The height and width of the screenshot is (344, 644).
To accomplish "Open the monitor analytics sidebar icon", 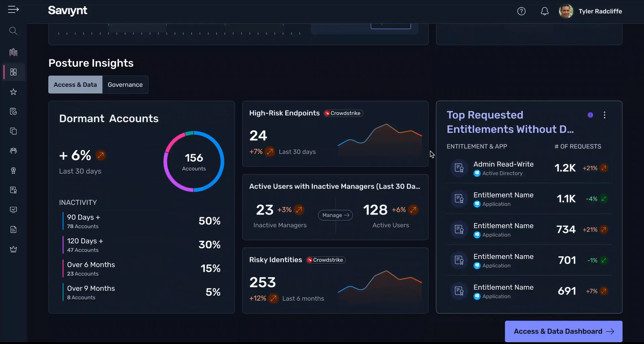I will click(x=13, y=210).
